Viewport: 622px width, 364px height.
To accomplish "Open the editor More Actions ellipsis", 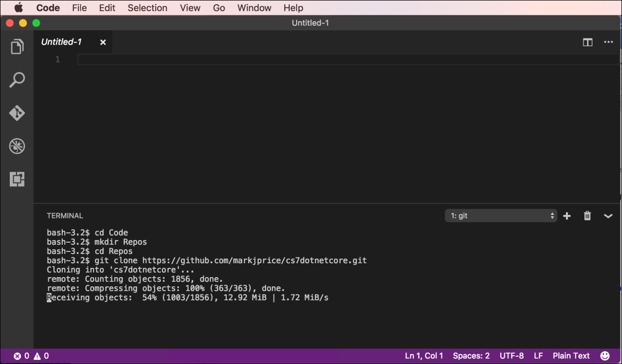I will tap(609, 42).
